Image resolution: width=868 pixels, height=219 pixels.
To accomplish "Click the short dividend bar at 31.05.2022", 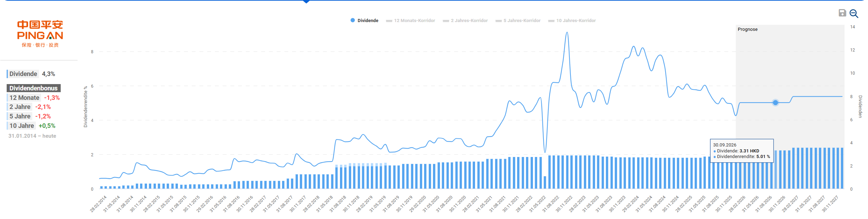I will tap(545, 182).
